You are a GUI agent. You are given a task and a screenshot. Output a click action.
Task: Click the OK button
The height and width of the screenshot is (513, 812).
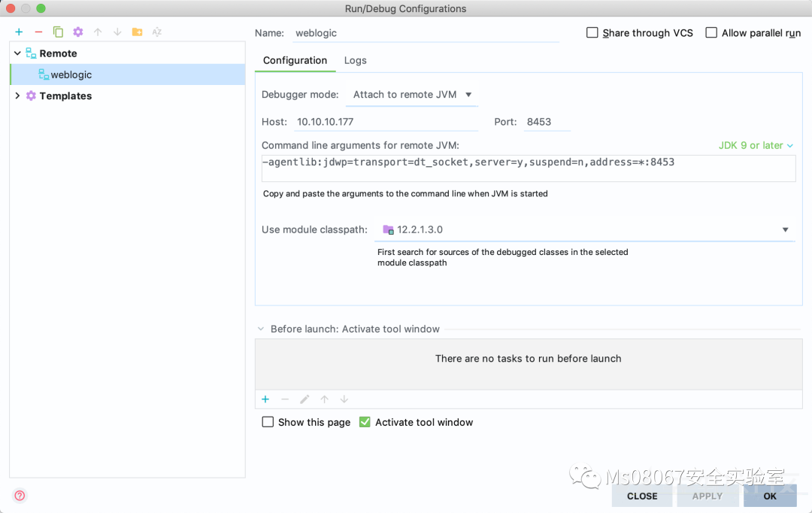click(x=769, y=496)
